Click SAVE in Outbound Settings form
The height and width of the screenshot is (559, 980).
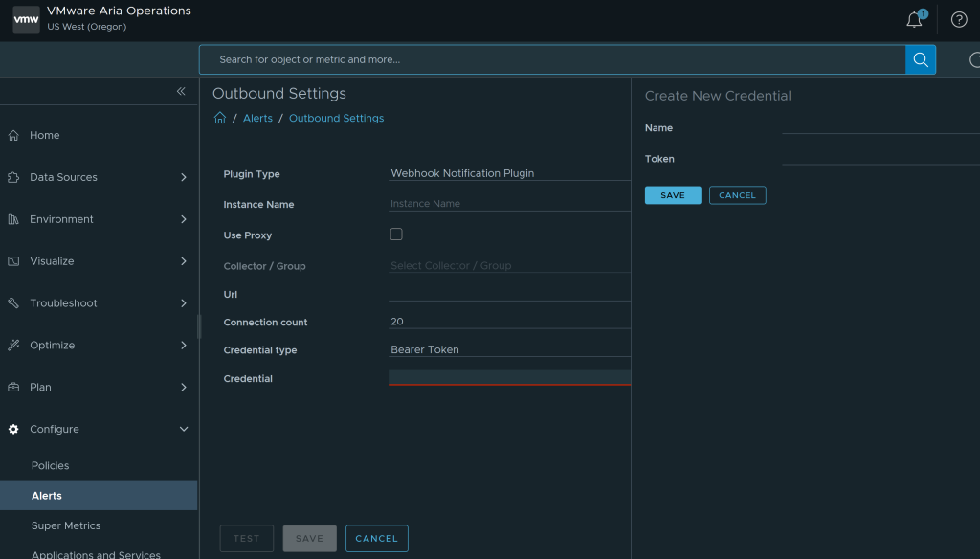pos(309,538)
